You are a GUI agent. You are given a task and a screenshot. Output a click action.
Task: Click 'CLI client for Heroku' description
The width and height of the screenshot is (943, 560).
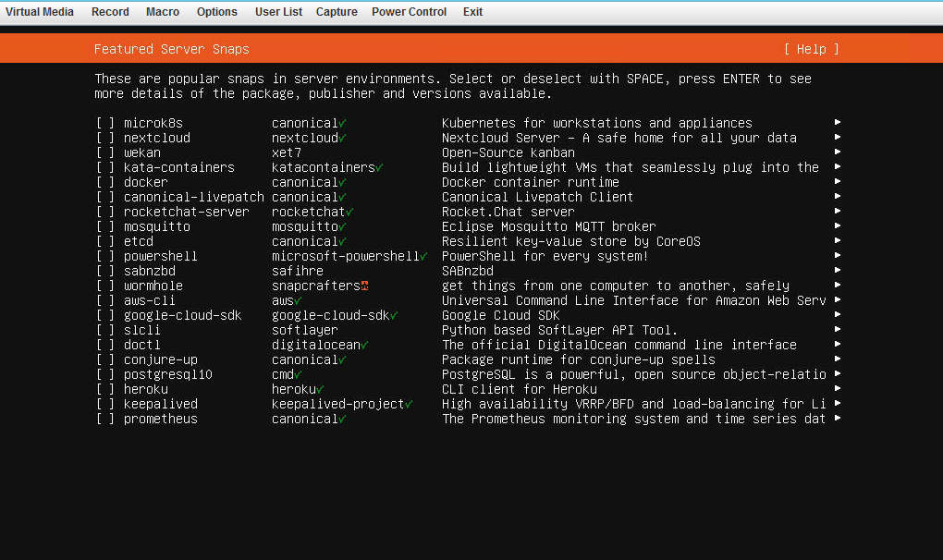pyautogui.click(x=519, y=389)
